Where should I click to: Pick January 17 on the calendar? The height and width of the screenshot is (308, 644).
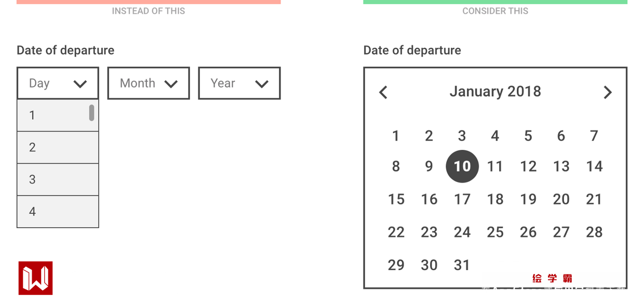point(462,199)
